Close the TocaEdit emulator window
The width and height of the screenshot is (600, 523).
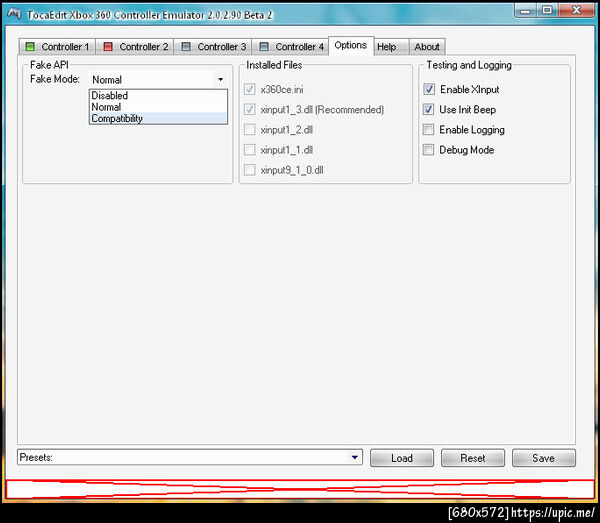click(576, 10)
